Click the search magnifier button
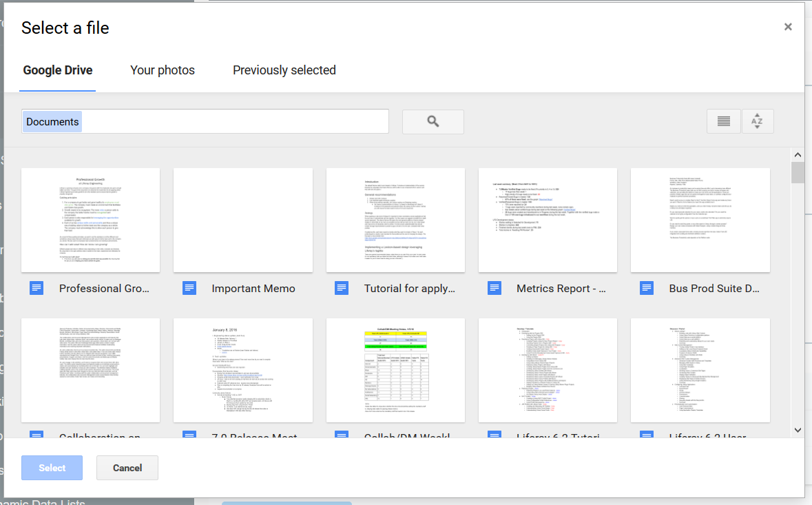The width and height of the screenshot is (812, 505). click(x=433, y=121)
